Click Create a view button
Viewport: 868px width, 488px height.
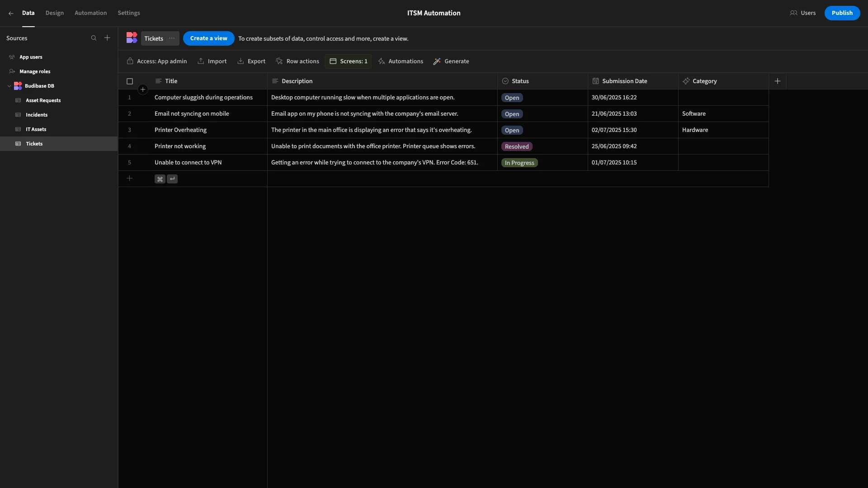(208, 38)
